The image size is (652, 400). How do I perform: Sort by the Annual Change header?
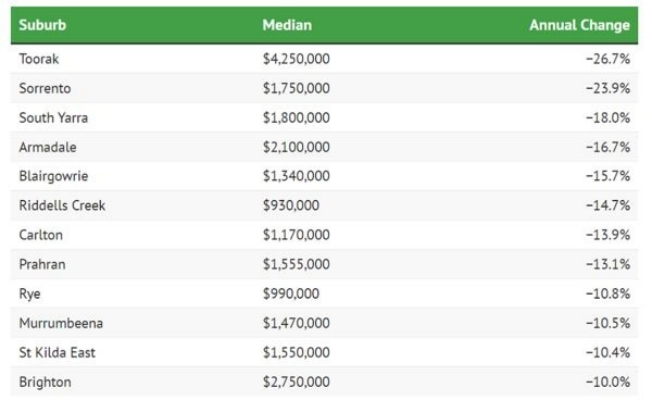tap(579, 25)
